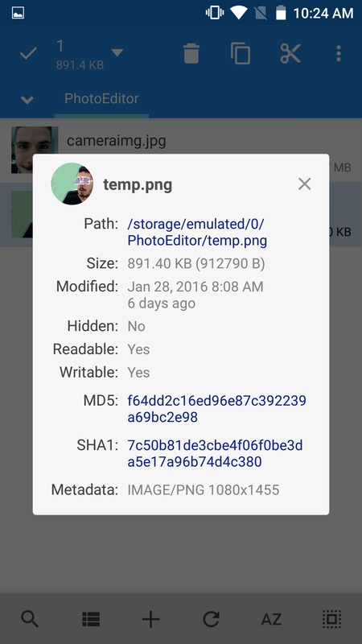The height and width of the screenshot is (644, 362).
Task: Tap the SHA1 hash value
Action: point(215,454)
